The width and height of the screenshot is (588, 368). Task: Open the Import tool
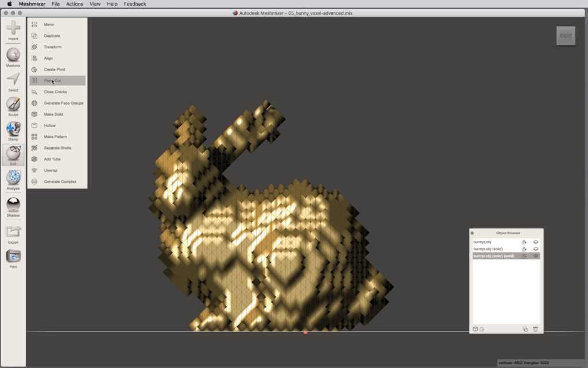point(13,30)
